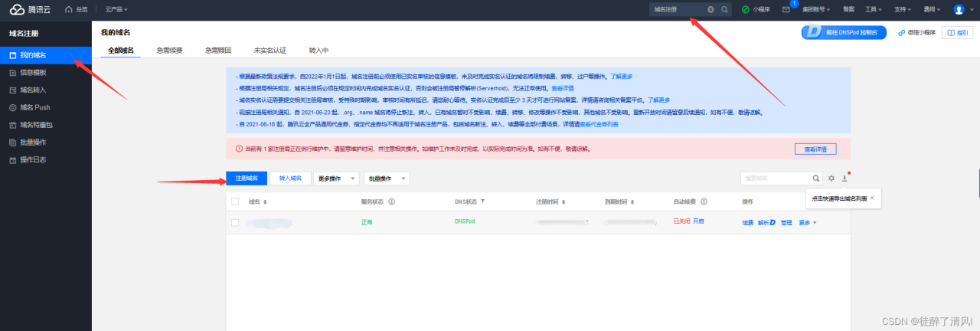This screenshot has width=980, height=331.
Task: Open table settings gear icon
Action: [831, 178]
